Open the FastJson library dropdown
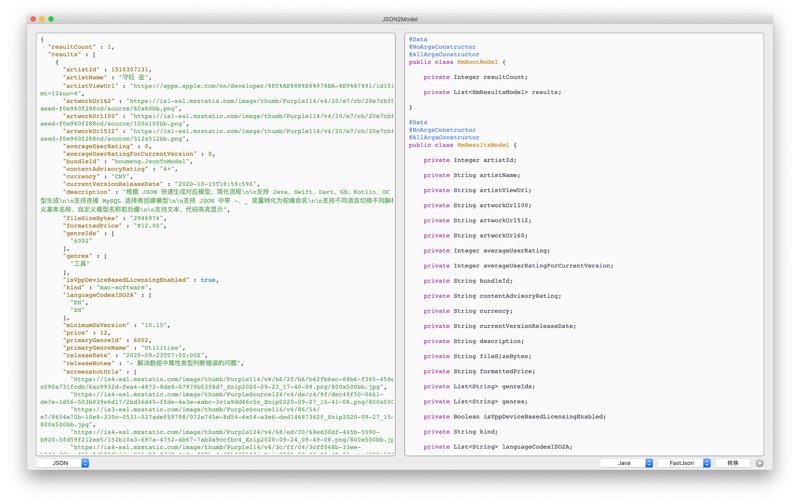800x500 pixels. click(684, 463)
